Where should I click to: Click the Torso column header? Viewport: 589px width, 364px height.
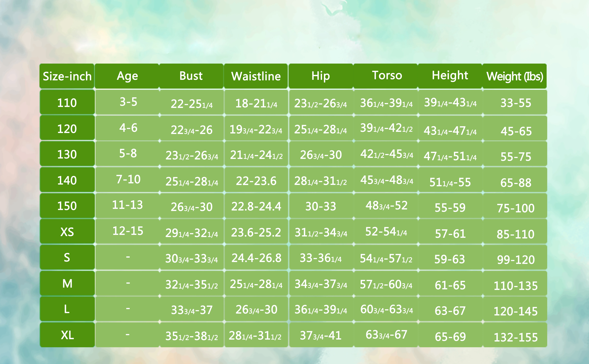tap(387, 76)
